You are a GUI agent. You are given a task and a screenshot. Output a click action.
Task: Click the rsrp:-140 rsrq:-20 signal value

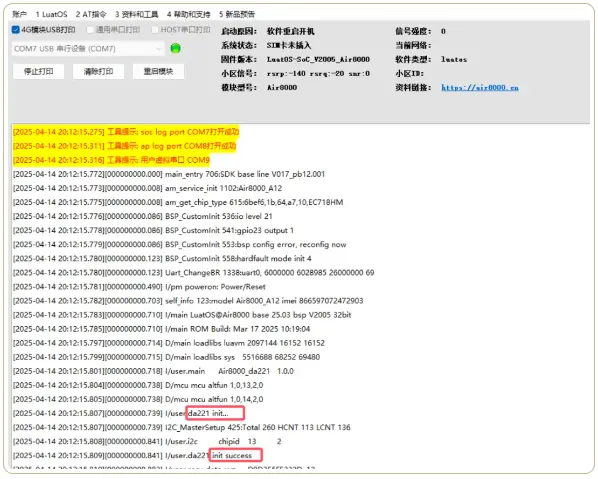point(318,74)
